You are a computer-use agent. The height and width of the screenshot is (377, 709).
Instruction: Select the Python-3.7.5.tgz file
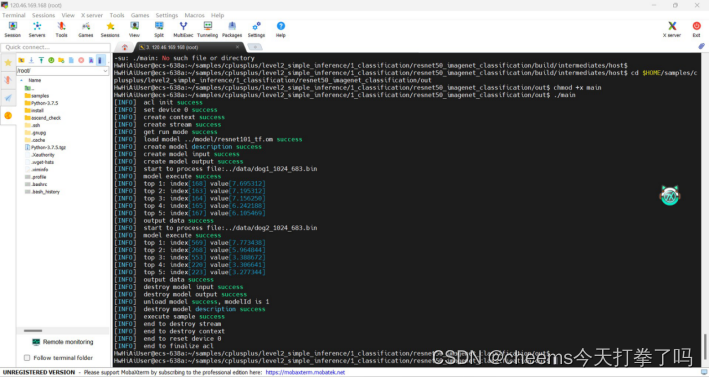point(45,147)
